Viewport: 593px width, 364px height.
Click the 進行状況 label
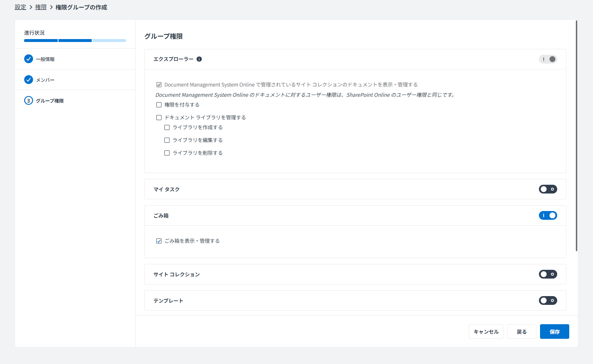[34, 33]
